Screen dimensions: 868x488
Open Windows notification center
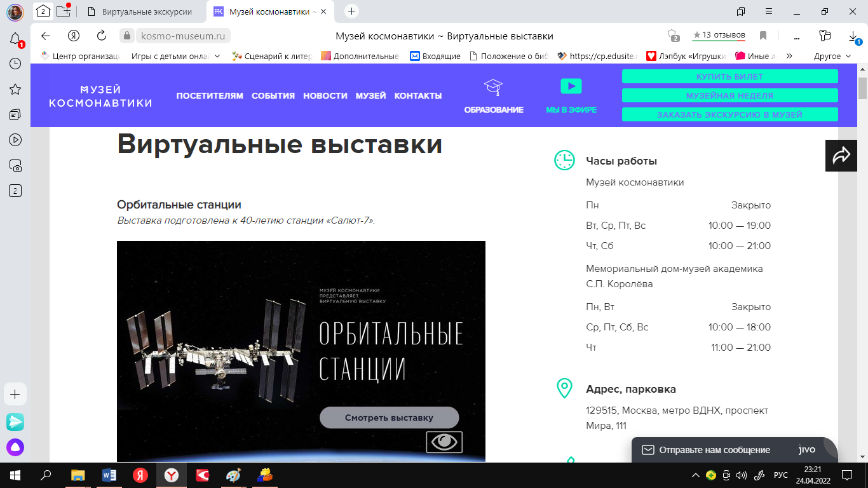[x=846, y=475]
